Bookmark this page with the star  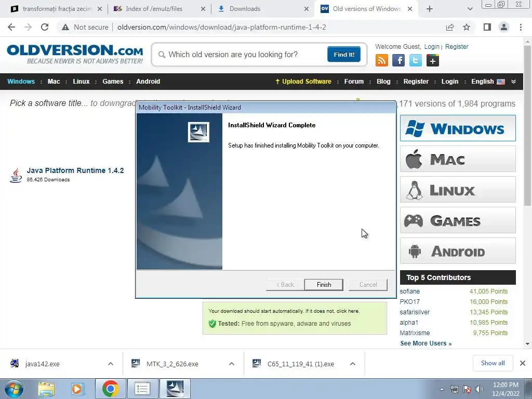(x=467, y=27)
